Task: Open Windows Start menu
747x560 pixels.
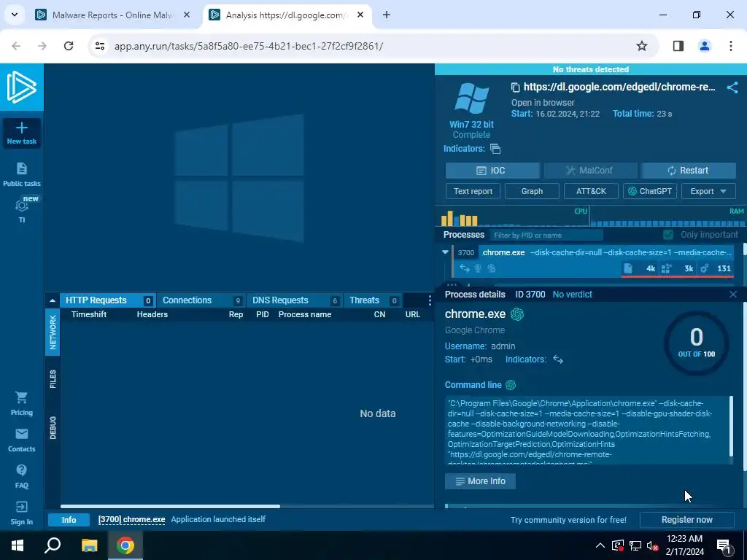Action: [x=18, y=545]
